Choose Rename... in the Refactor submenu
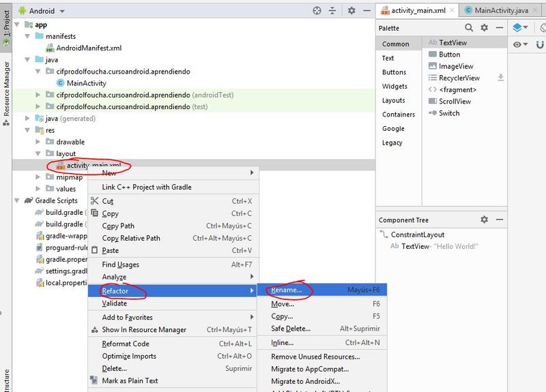This screenshot has height=392, width=546. click(321, 290)
